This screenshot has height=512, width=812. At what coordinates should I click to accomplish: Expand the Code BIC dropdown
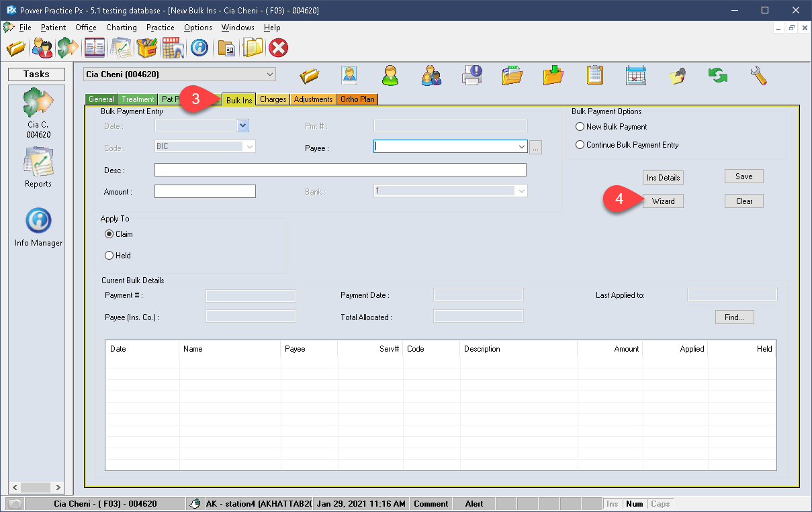click(x=249, y=146)
